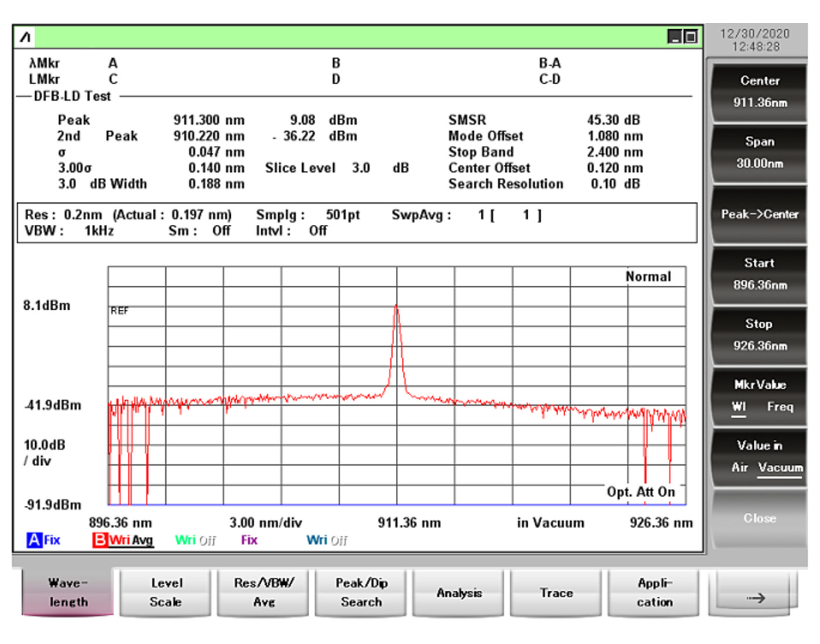Open the Stop 926.36nm wavelength setting

click(759, 335)
